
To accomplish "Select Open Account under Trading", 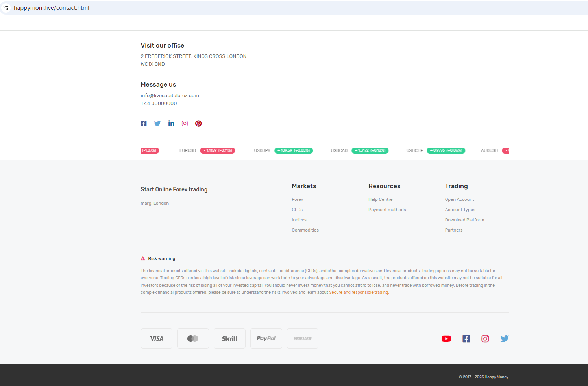I will tap(459, 200).
